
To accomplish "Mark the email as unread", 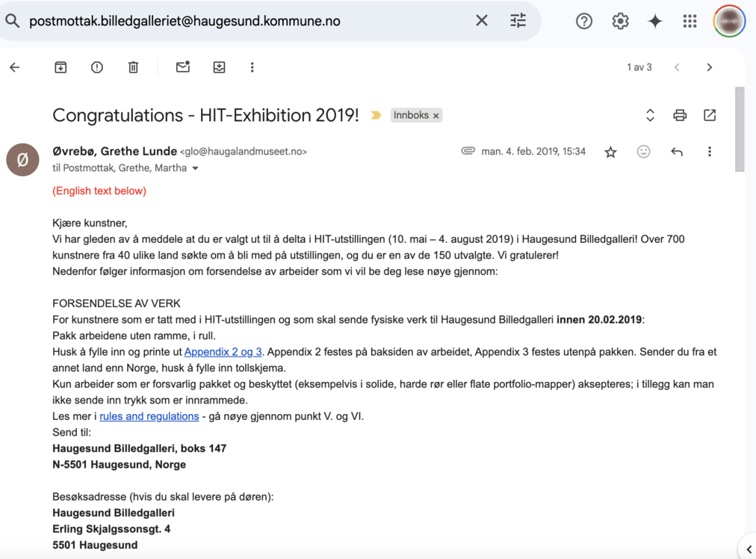I will point(182,67).
